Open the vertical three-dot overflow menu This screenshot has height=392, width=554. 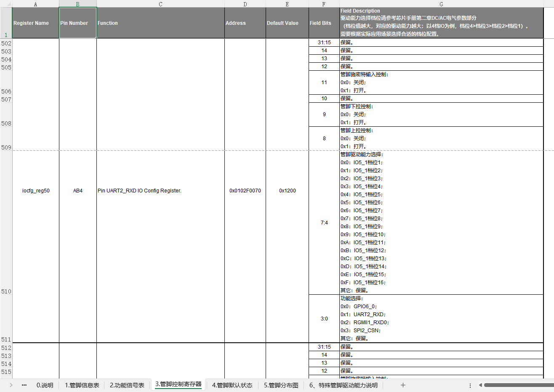470,385
